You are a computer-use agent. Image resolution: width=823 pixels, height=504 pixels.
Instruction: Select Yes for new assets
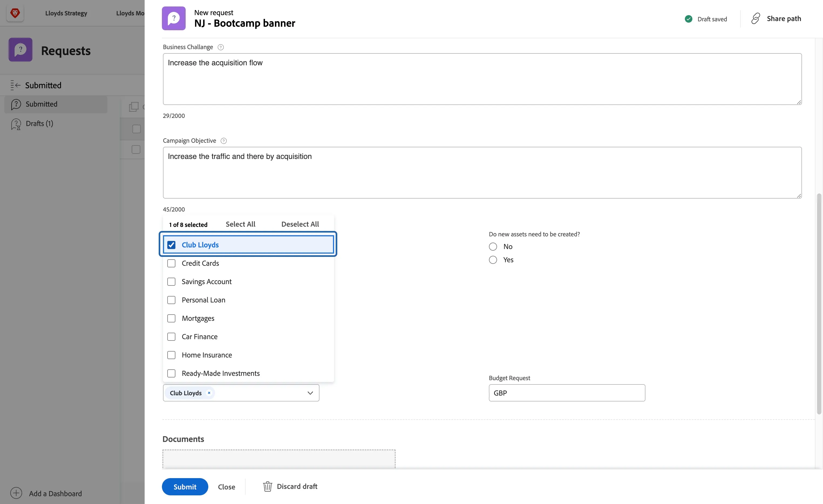click(493, 260)
